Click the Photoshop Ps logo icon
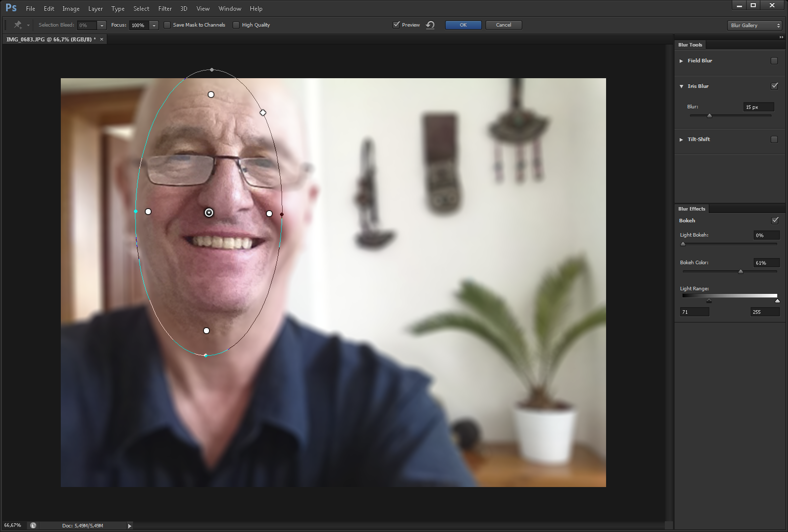Viewport: 788px width, 532px height. [x=11, y=8]
